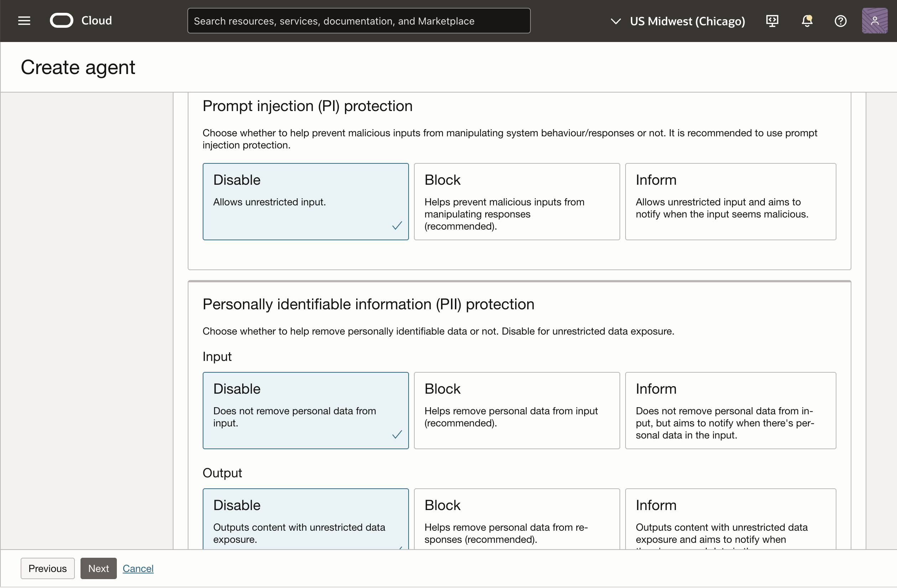Click the Previous button
The height and width of the screenshot is (588, 897).
click(47, 568)
